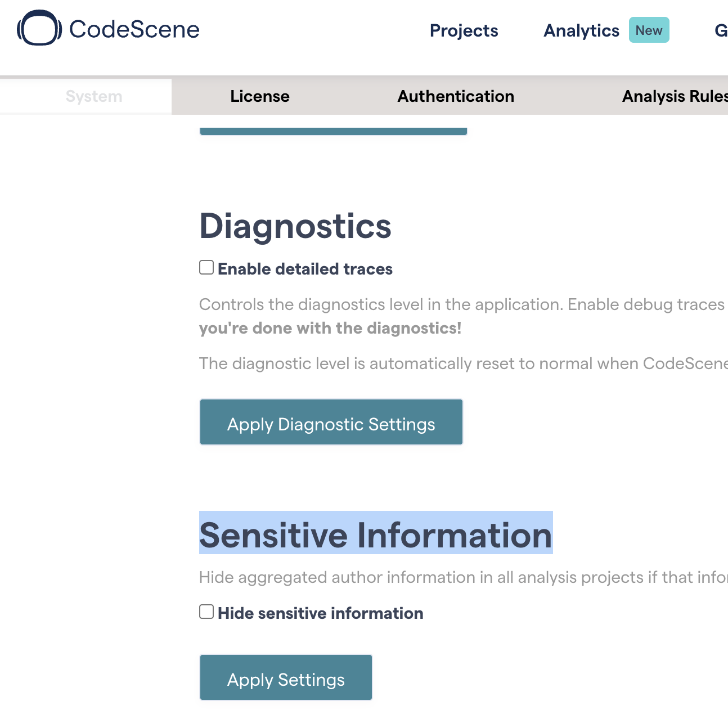Viewport: 728px width, 719px height.
Task: Go to the Analytics page
Action: point(581,30)
